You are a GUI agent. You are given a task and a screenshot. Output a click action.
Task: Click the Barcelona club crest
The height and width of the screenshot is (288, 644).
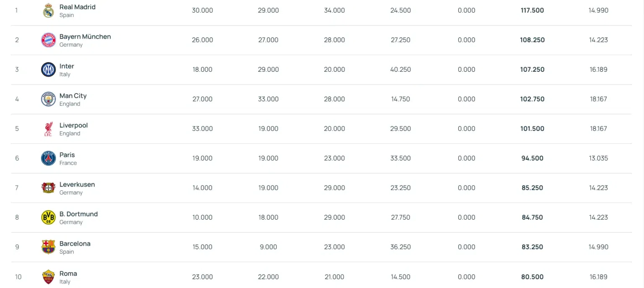48,247
